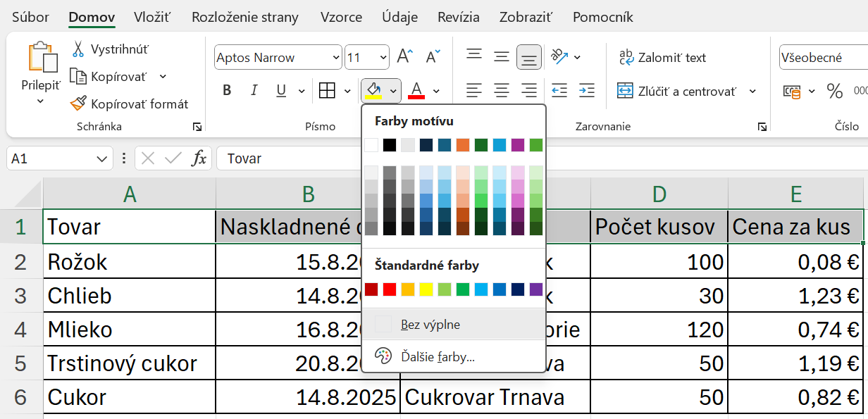Click Zalomiť text wrap icon
868x419 pixels.
click(x=626, y=58)
